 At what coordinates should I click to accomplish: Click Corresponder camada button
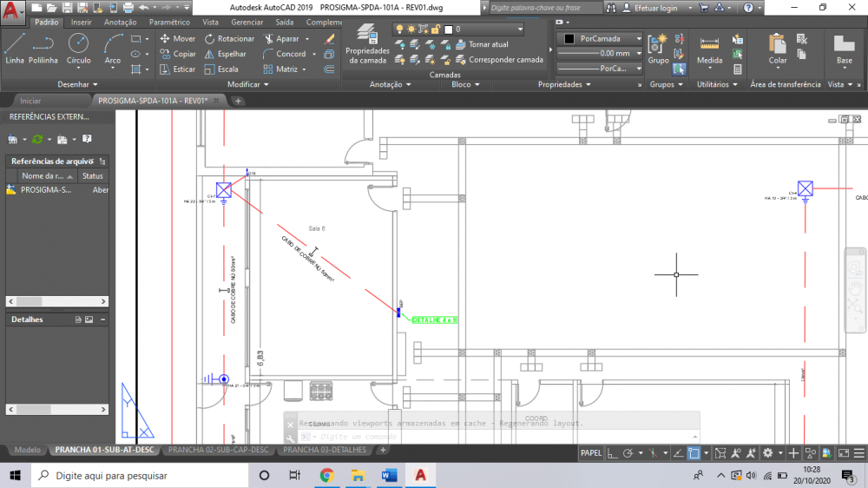pyautogui.click(x=499, y=60)
